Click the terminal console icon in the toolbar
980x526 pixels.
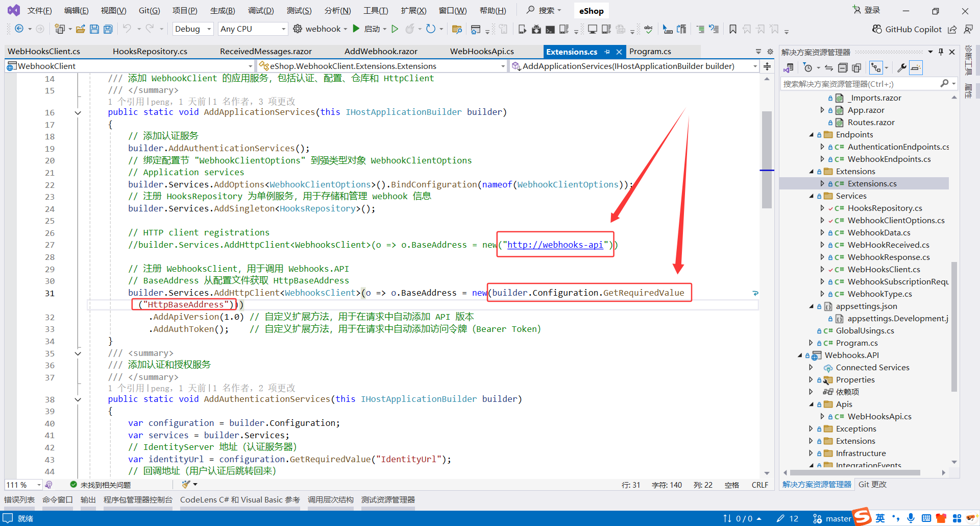550,29
